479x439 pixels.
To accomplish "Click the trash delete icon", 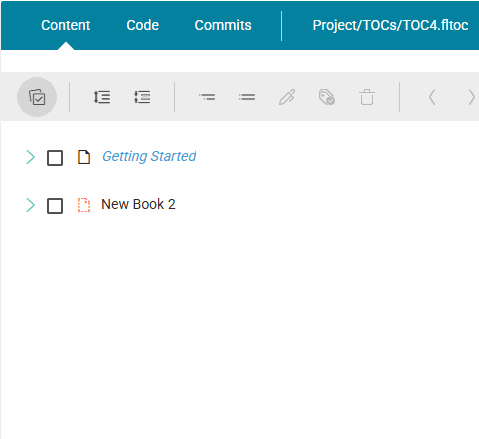I will [x=367, y=97].
